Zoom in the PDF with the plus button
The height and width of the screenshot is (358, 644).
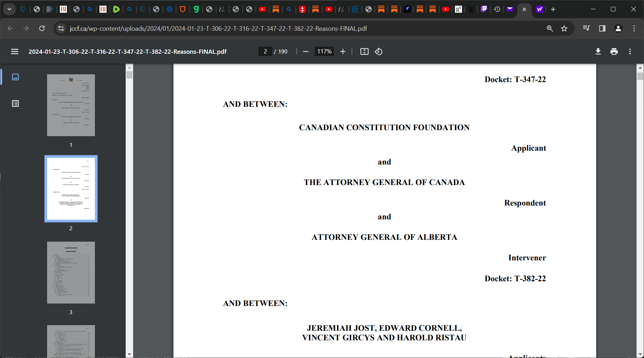pos(343,52)
